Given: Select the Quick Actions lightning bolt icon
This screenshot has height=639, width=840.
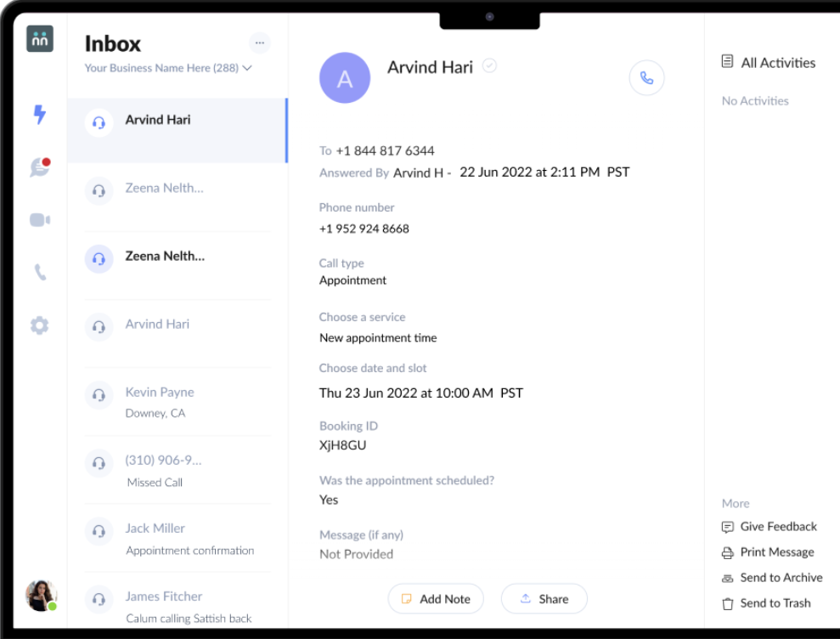Looking at the screenshot, I should point(39,114).
